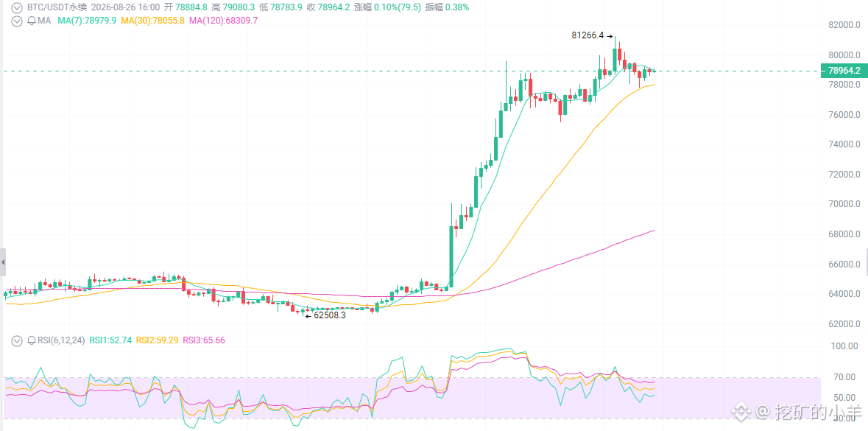Click the 72000.0 price axis label
Screen dimensions: 868x431
(844, 175)
